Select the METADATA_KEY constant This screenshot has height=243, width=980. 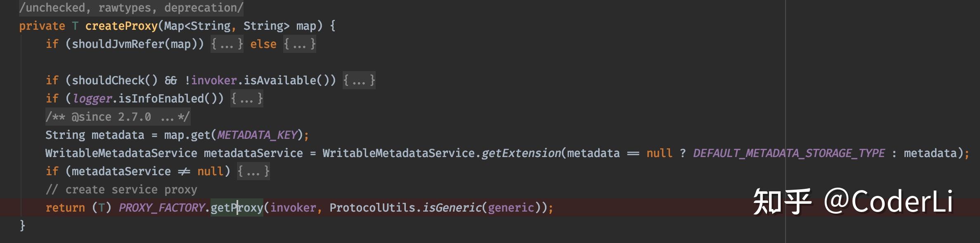point(257,135)
